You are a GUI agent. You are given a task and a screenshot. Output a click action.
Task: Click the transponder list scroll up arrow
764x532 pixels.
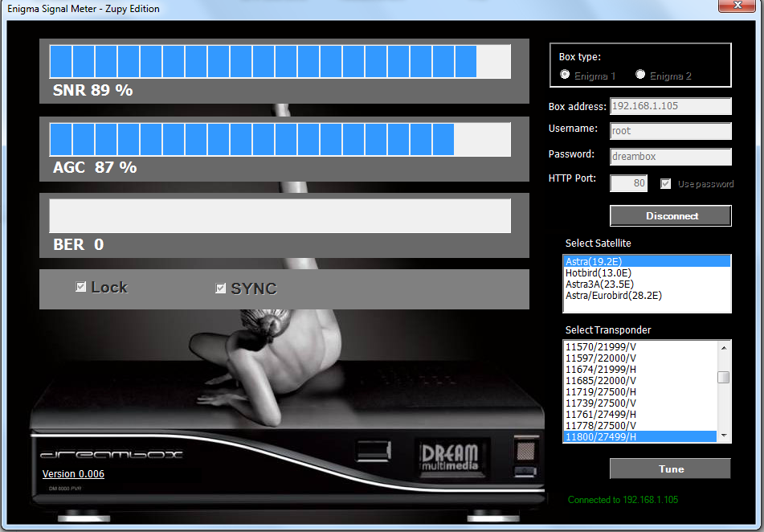tap(724, 348)
